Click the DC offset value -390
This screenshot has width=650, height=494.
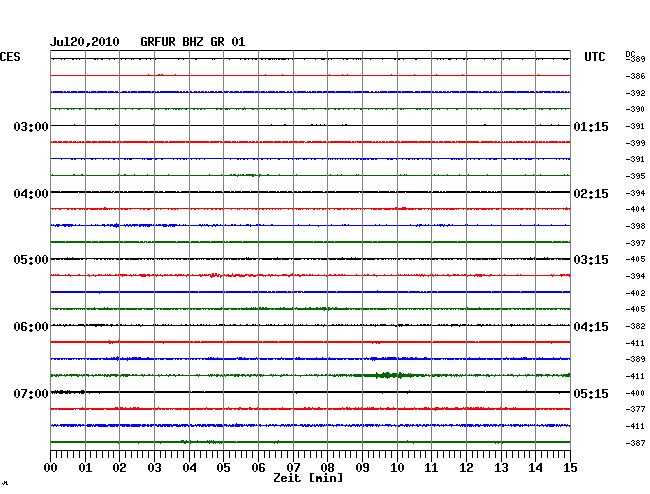[635, 109]
